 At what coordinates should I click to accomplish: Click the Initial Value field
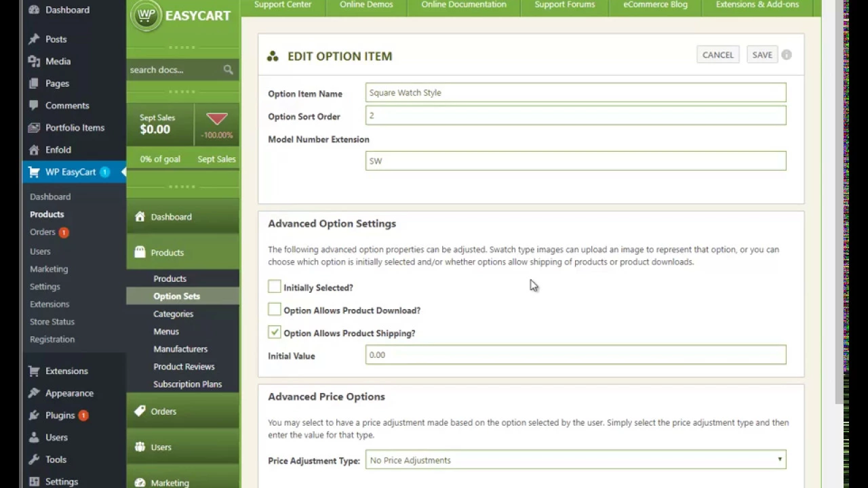[576, 354]
